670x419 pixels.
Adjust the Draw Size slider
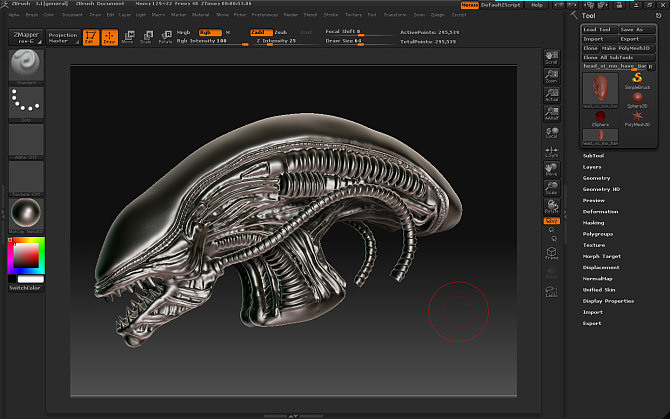[x=359, y=41]
